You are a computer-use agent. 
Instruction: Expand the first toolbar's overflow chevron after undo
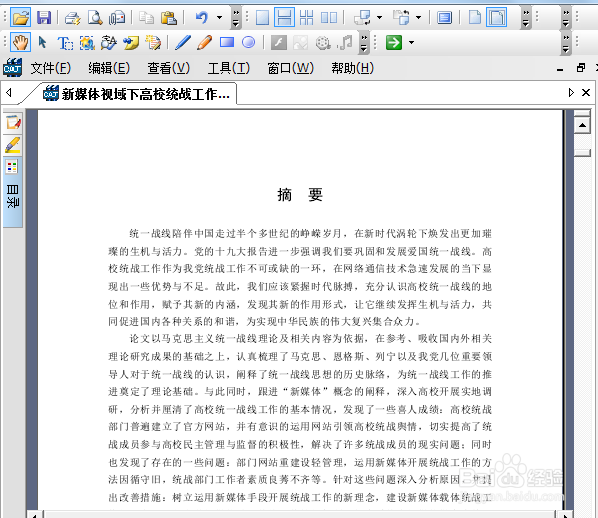(x=236, y=18)
